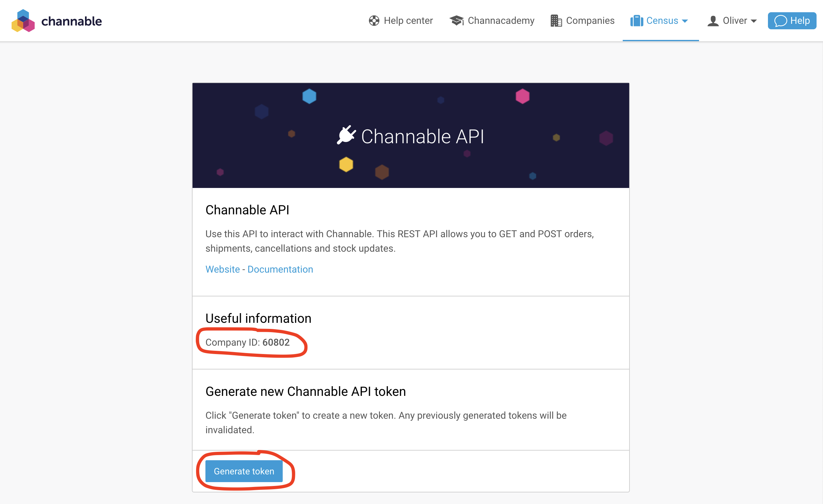Click the Channable hexagon logo icon

click(x=23, y=21)
